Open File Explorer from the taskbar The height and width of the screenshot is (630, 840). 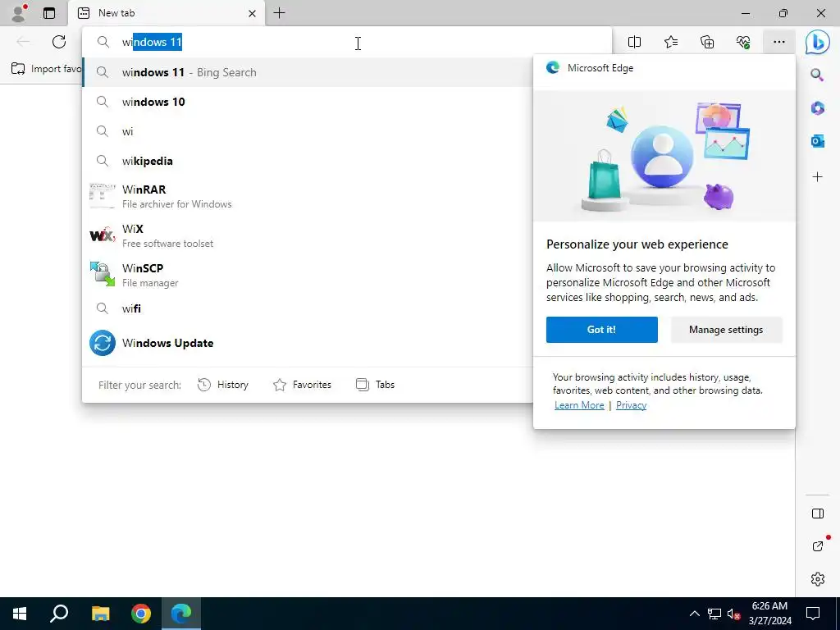click(x=100, y=614)
